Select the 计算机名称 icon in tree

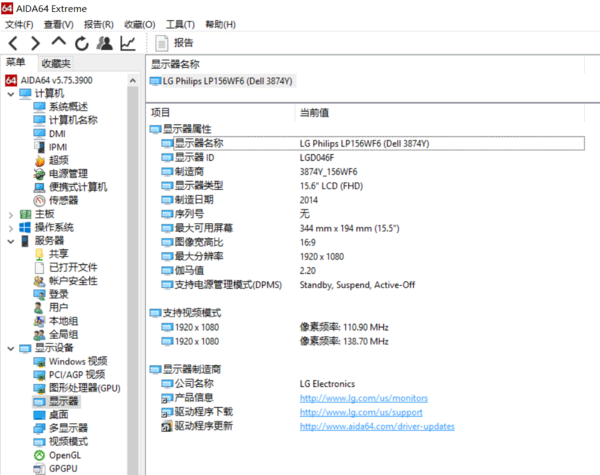pyautogui.click(x=39, y=120)
